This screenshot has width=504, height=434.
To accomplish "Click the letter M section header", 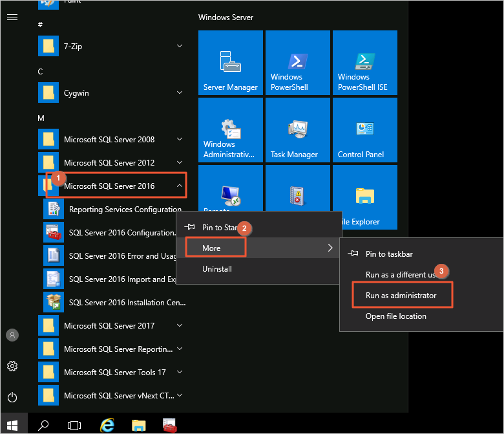I will coord(41,118).
